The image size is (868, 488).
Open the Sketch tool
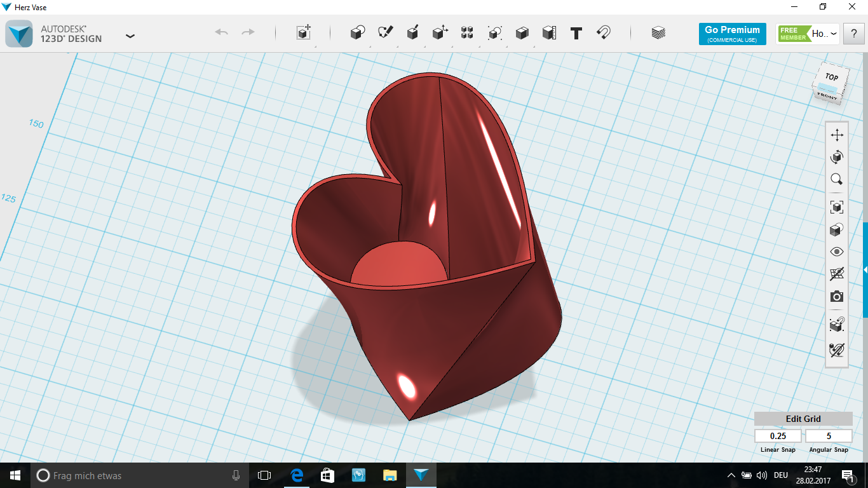coord(385,32)
